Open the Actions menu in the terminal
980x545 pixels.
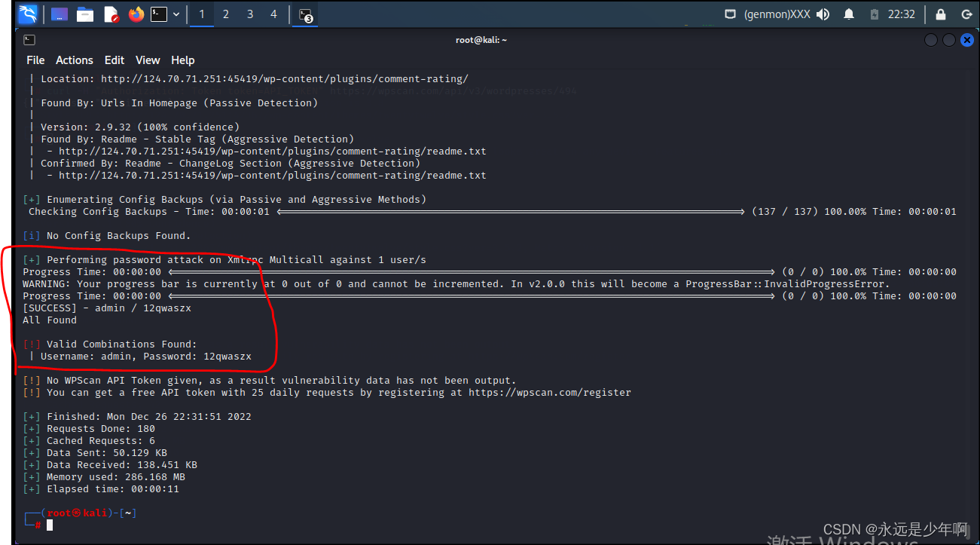pos(75,60)
